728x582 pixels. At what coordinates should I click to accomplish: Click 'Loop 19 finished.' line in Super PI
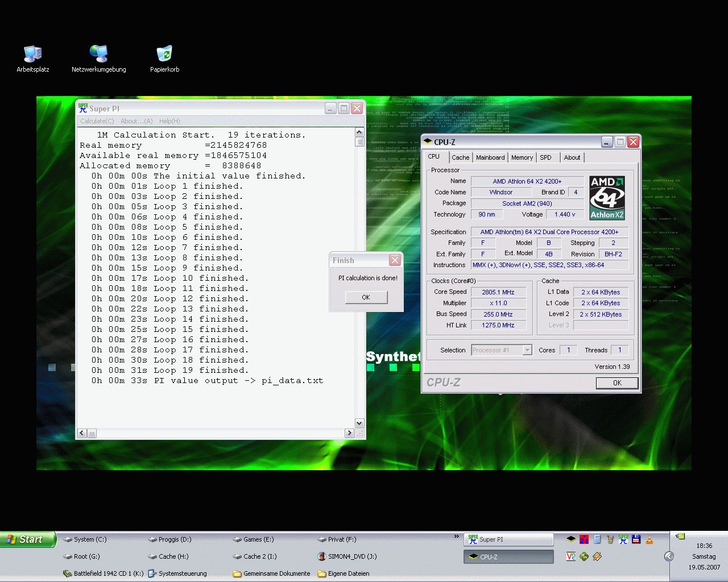tap(198, 371)
